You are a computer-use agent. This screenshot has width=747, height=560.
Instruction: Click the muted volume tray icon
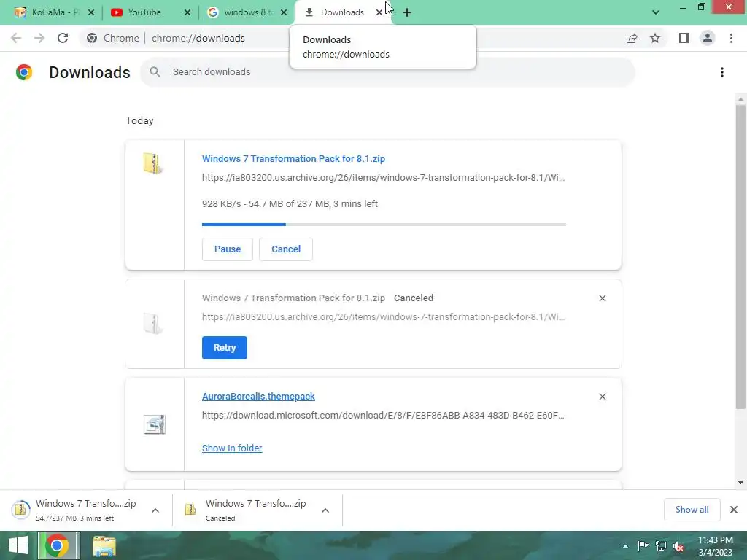[678, 546]
